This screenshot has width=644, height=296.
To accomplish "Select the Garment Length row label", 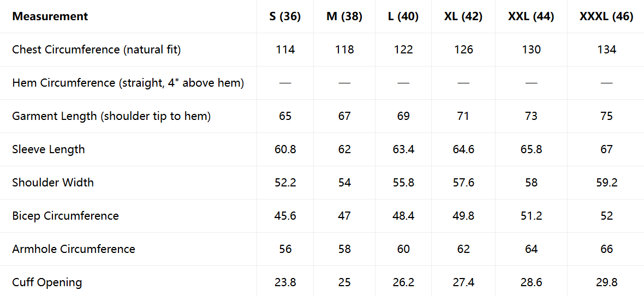I will pyautogui.click(x=111, y=116).
